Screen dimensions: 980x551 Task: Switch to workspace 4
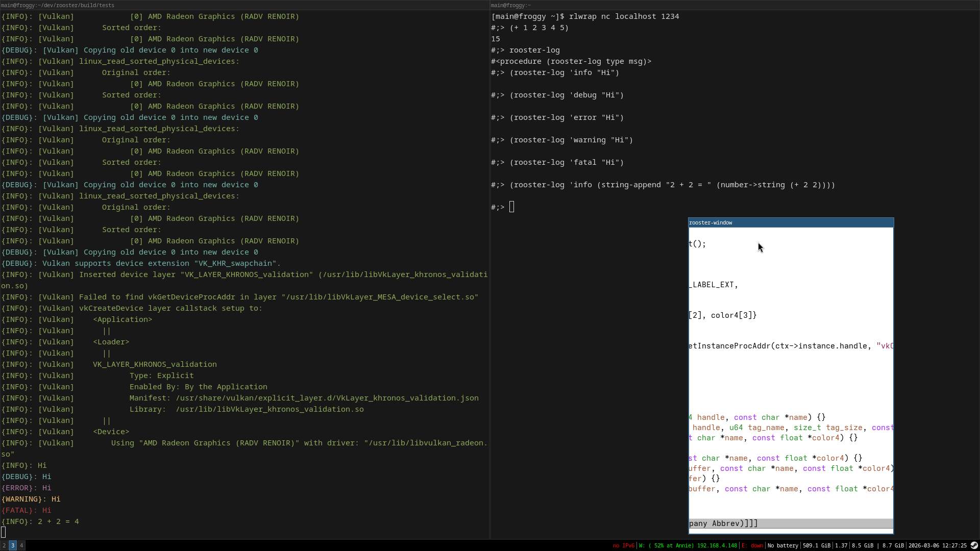pyautogui.click(x=21, y=545)
